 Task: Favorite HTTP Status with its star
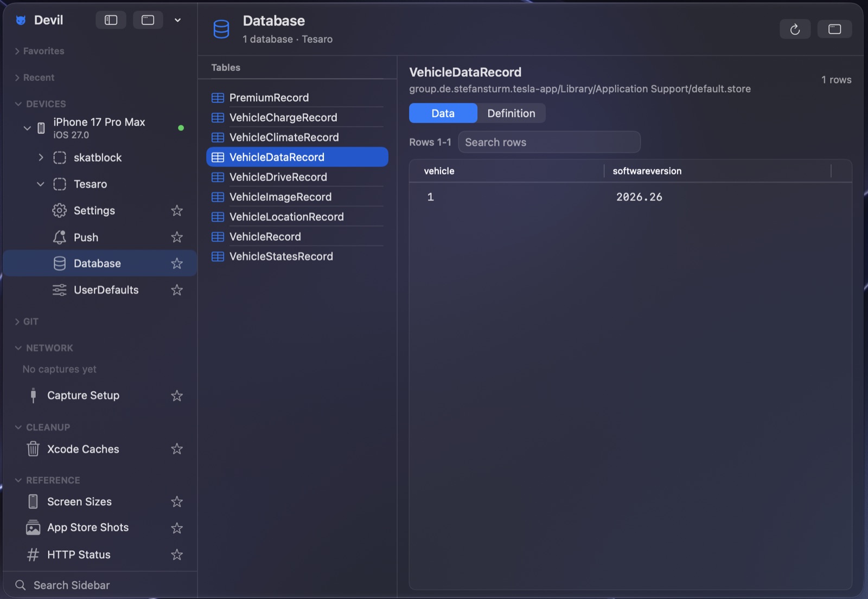tap(177, 555)
